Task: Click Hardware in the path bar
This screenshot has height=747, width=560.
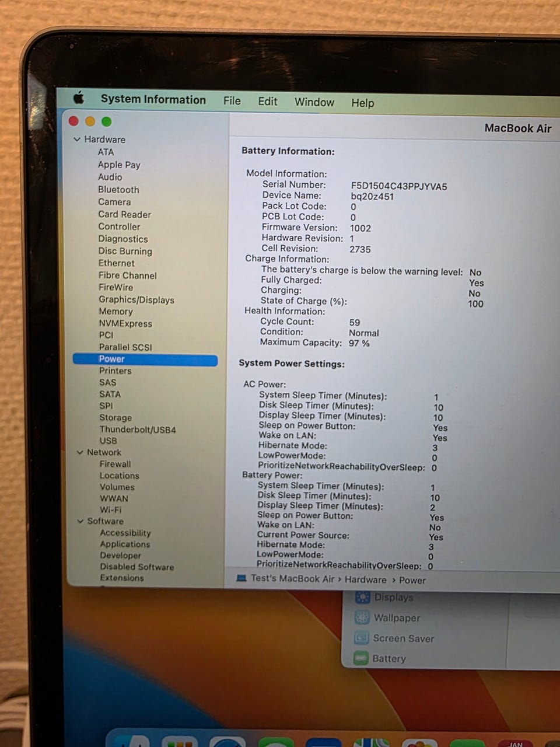Action: click(365, 580)
